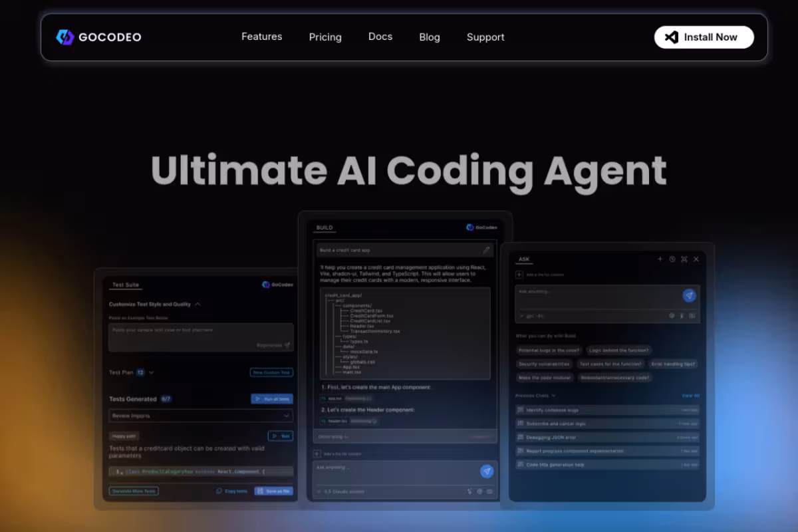The height and width of the screenshot is (532, 798).
Task: Click the GoCodeo logo in Build panel
Action: (481, 227)
